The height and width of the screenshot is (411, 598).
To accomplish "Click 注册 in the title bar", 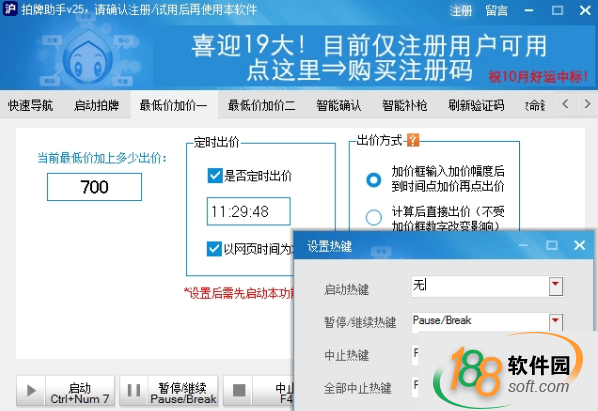I will pyautogui.click(x=461, y=10).
